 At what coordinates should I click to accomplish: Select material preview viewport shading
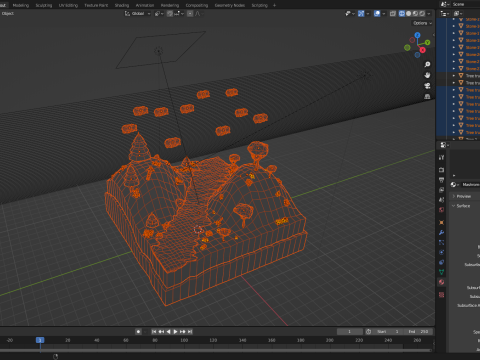pos(415,14)
